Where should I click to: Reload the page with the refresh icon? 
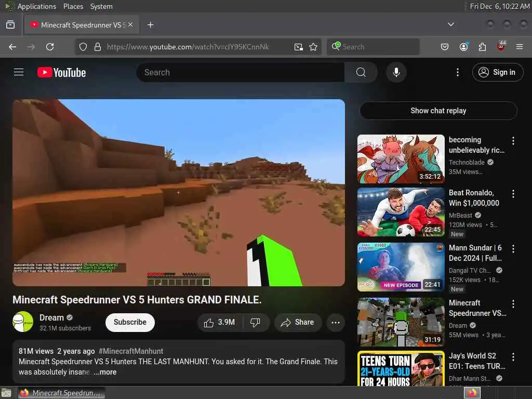pyautogui.click(x=50, y=47)
